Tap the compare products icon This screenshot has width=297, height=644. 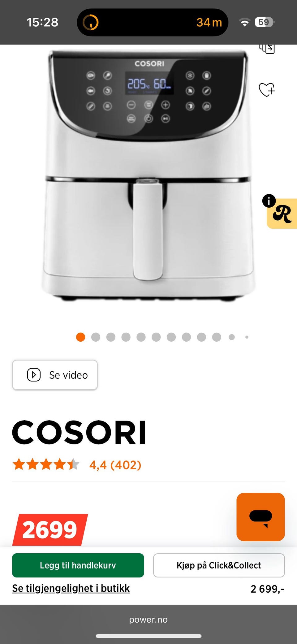267,49
